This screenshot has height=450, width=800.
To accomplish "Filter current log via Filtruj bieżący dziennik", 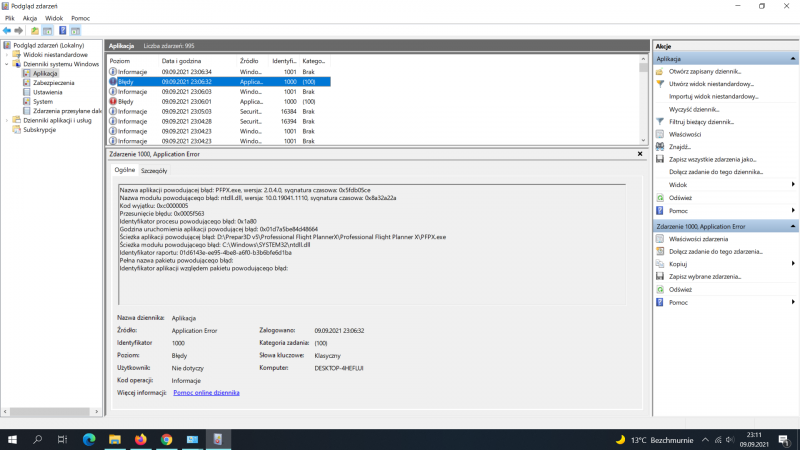I will [701, 121].
